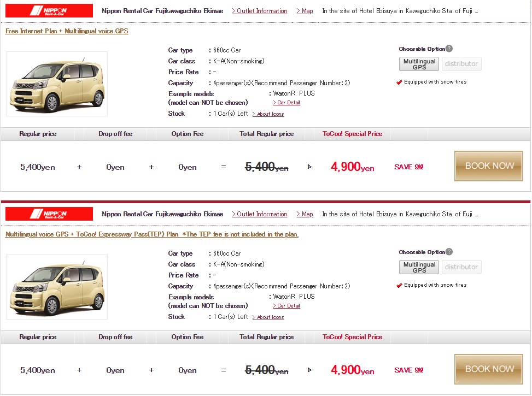Open Outlet Information link in first listing

pos(260,11)
